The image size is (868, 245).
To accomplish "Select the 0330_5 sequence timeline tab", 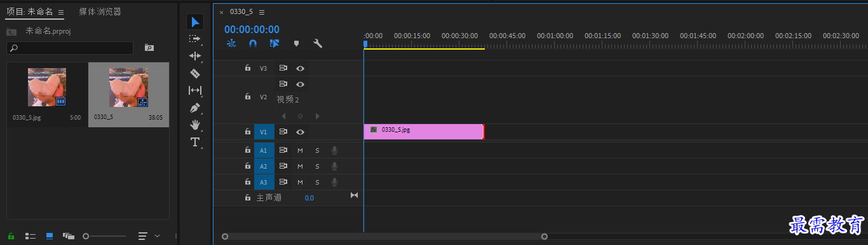I will tap(241, 12).
